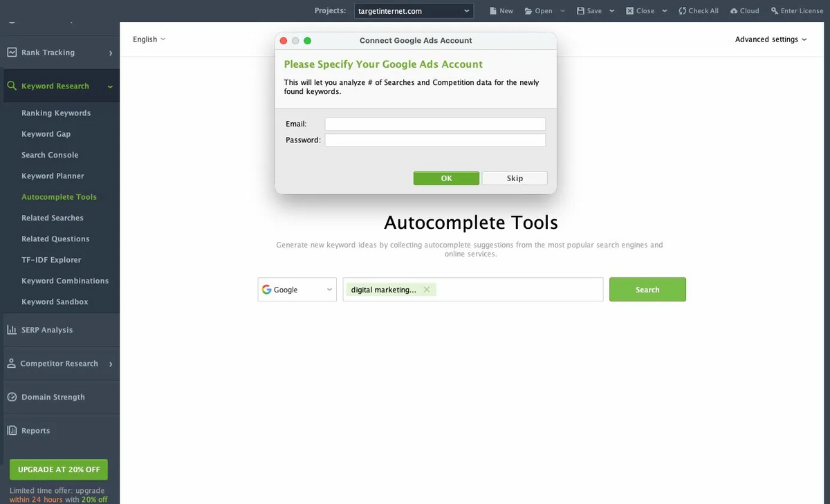Click the Cloud toolbar label
Image resolution: width=830 pixels, height=504 pixels.
point(750,11)
